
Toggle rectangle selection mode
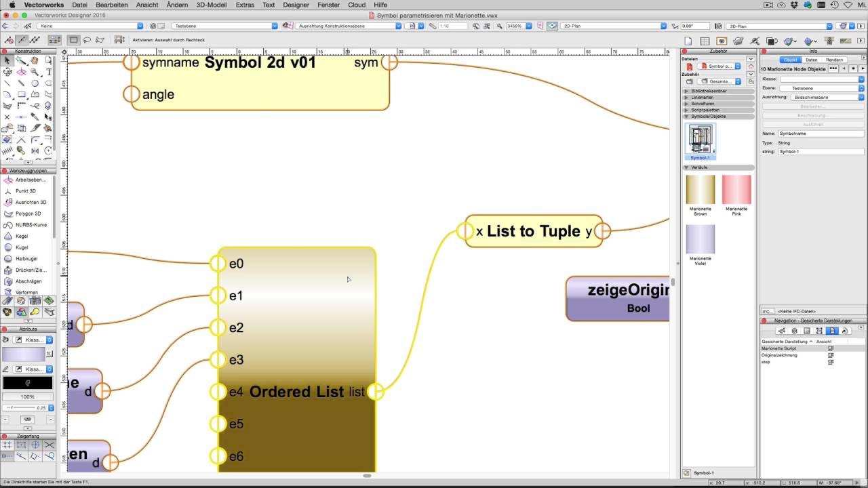pyautogui.click(x=74, y=40)
